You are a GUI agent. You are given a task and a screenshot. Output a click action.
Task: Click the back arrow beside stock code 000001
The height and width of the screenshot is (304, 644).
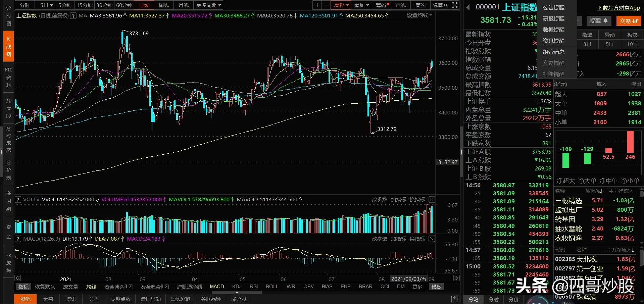click(x=468, y=7)
